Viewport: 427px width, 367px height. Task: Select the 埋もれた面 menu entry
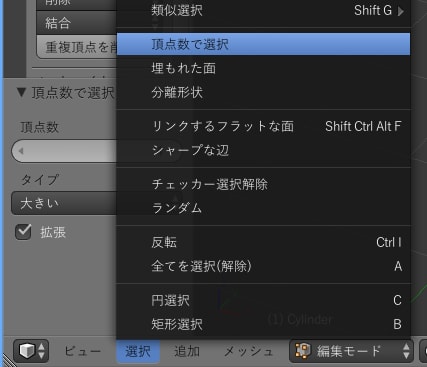click(x=263, y=68)
